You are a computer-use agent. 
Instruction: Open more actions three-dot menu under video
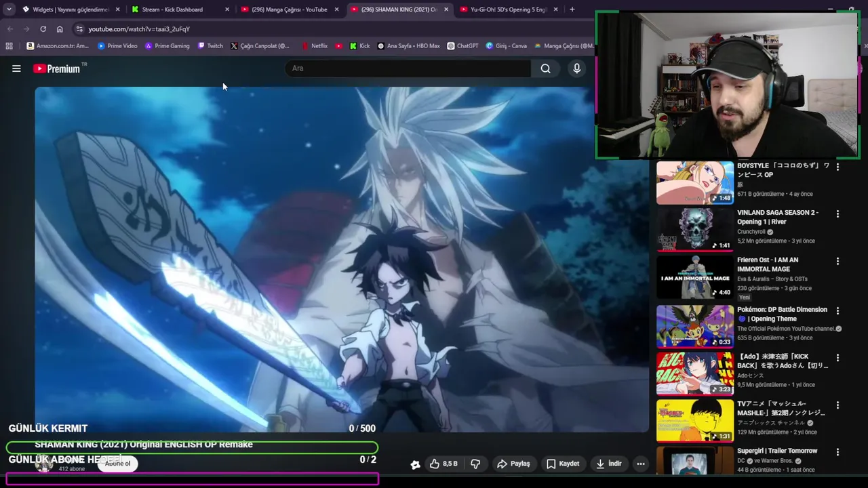pos(640,464)
